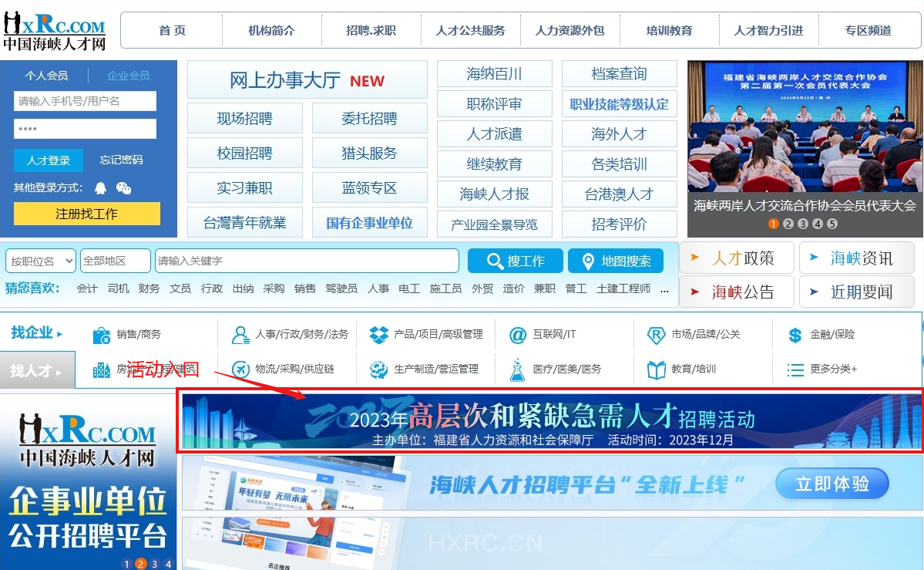Open the 互联网/IT category icon
Viewport: 924px width, 570px height.
point(517,336)
